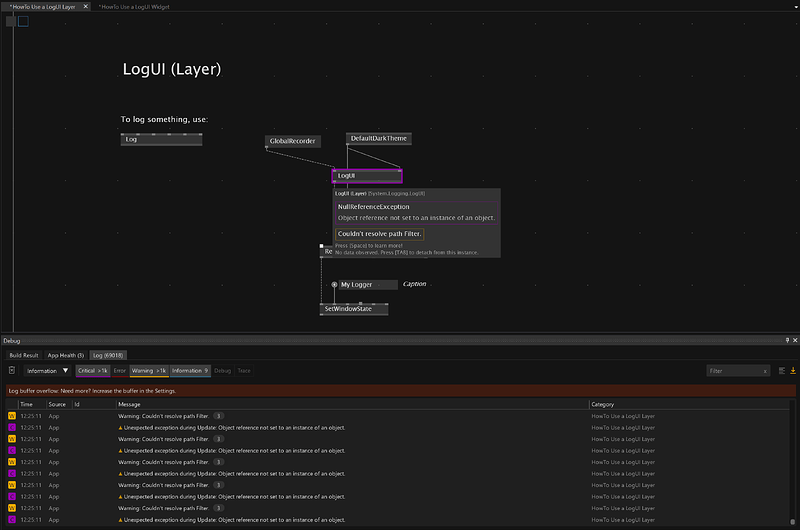The height and width of the screenshot is (530, 800).
Task: Toggle the Information 9 filter
Action: coord(190,371)
